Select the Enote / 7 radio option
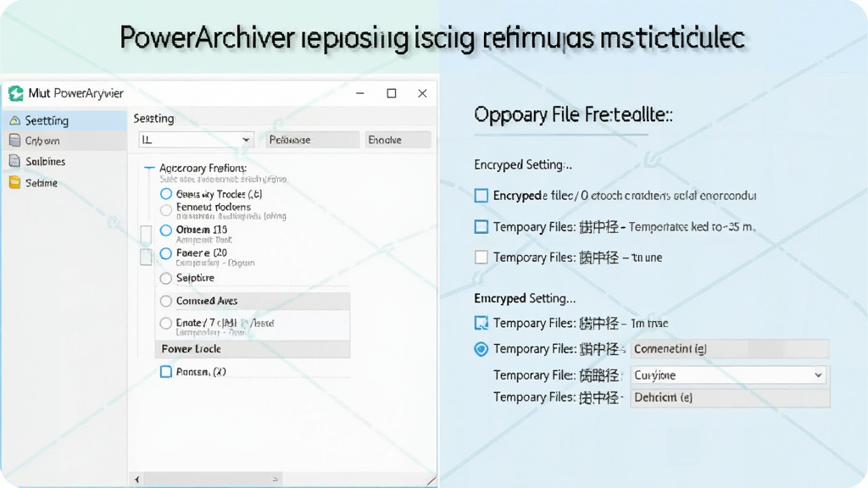The image size is (868, 488). pyautogui.click(x=165, y=323)
